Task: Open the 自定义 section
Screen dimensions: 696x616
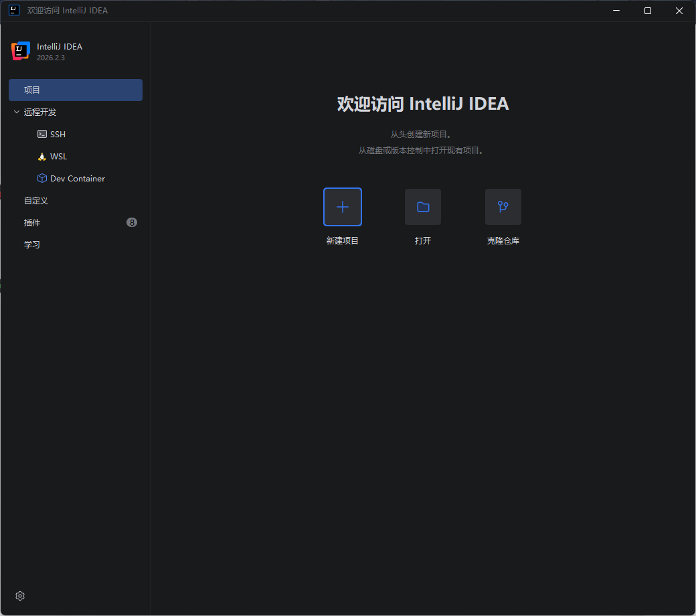Action: tap(76, 201)
